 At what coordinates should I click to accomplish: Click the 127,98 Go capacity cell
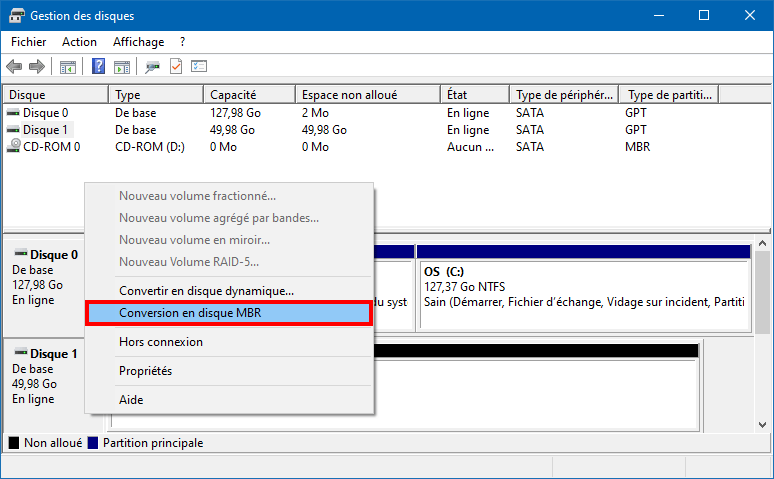235,113
